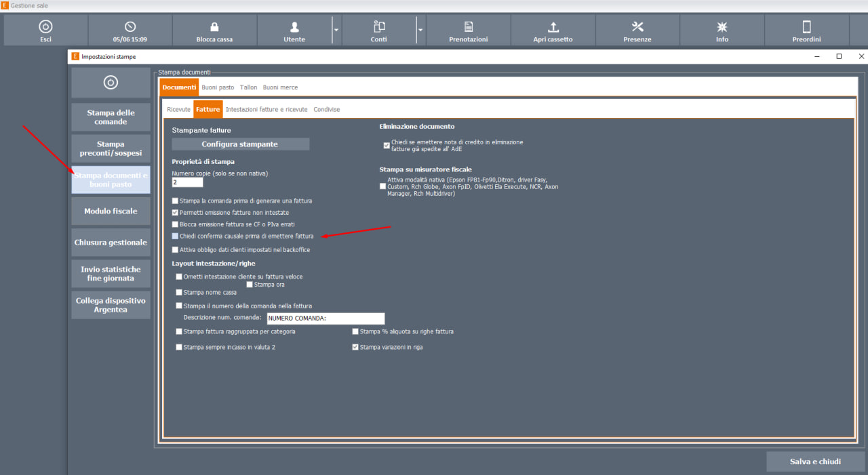868x475 pixels.
Task: Enable Stampa nome cassa option
Action: [x=179, y=293]
